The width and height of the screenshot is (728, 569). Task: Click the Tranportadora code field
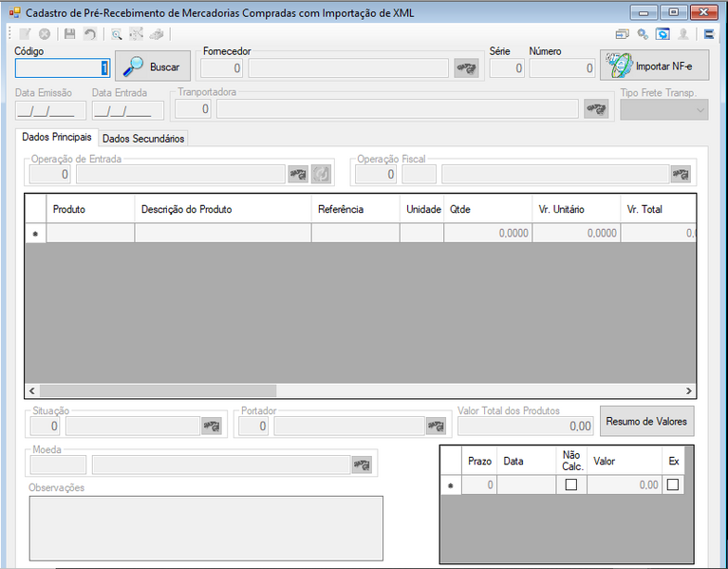click(193, 109)
